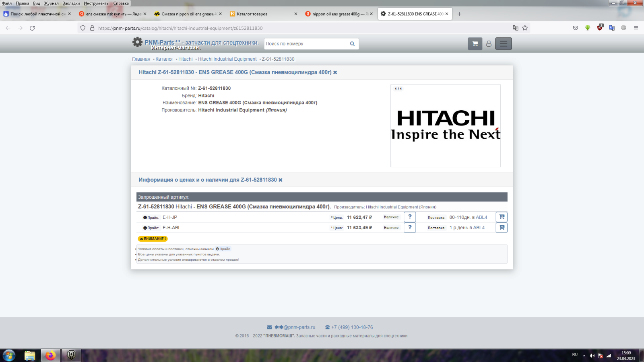This screenshot has height=362, width=644.
Task: Go to Главная breadcrumb link
Action: click(x=141, y=59)
